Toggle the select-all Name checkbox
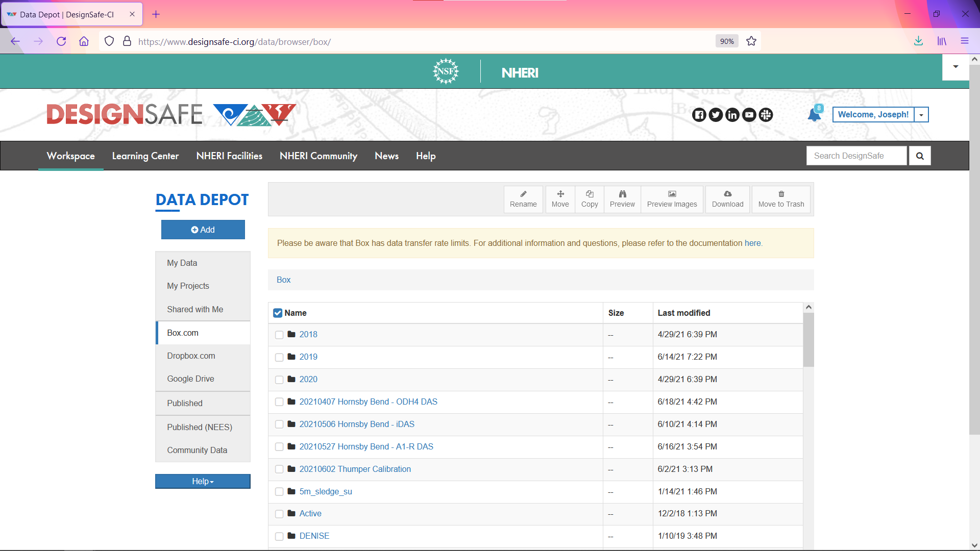The image size is (980, 551). pyautogui.click(x=278, y=313)
